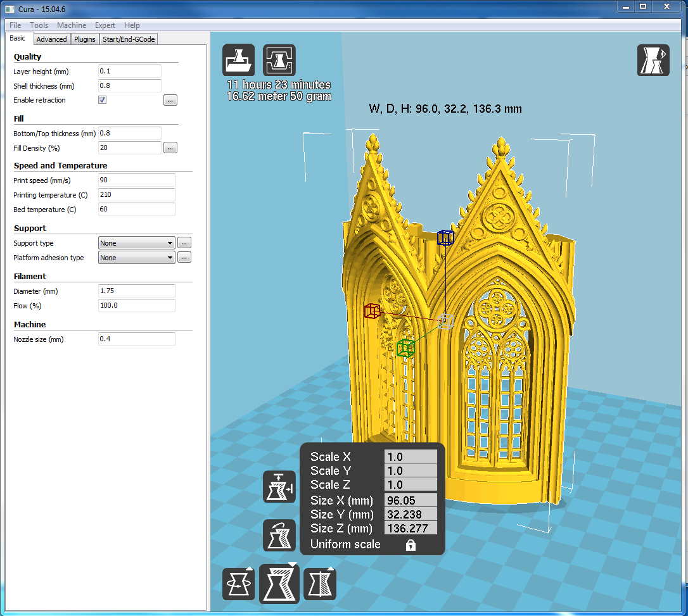The height and width of the screenshot is (616, 688).
Task: Click the blue Z-axis scale handle
Action: point(445,238)
